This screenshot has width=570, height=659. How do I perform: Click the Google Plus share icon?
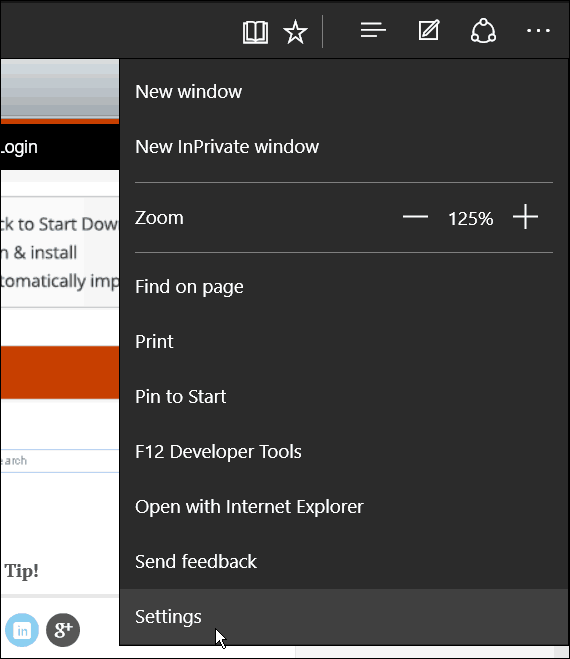point(63,630)
